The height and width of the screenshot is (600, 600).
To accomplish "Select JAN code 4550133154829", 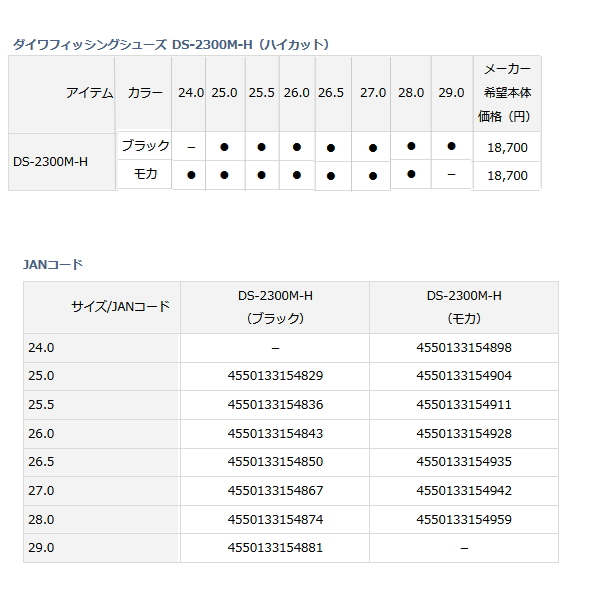I will tap(275, 376).
